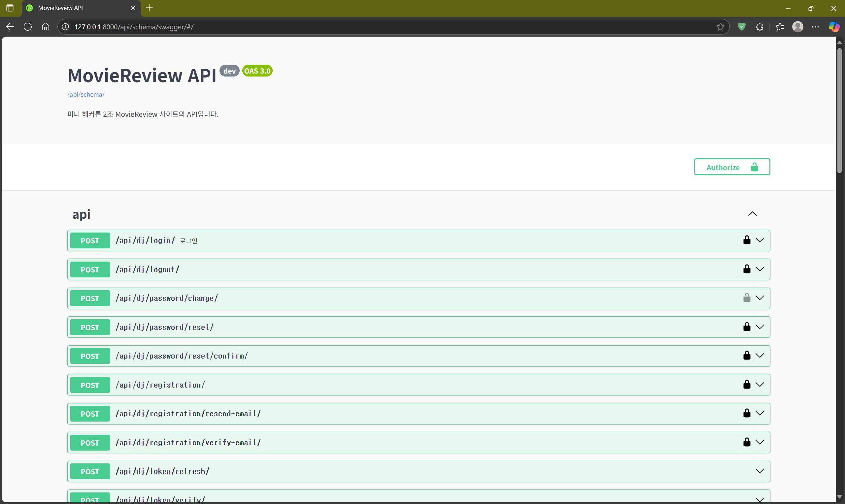Expand the /api/dj/token/refresh/ endpoint chevron

[x=760, y=471]
